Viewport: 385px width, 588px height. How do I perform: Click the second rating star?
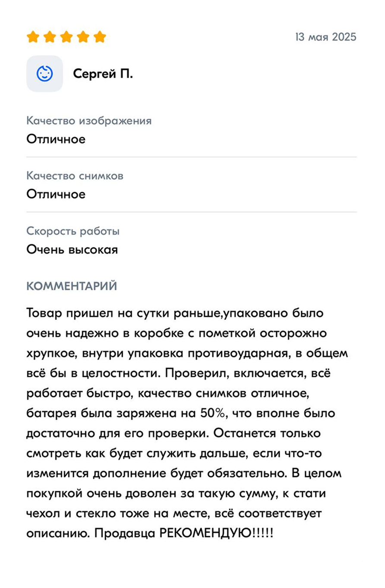click(50, 37)
